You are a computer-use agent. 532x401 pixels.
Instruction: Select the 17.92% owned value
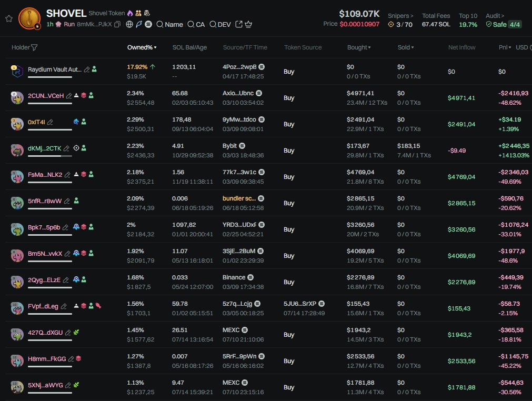137,67
